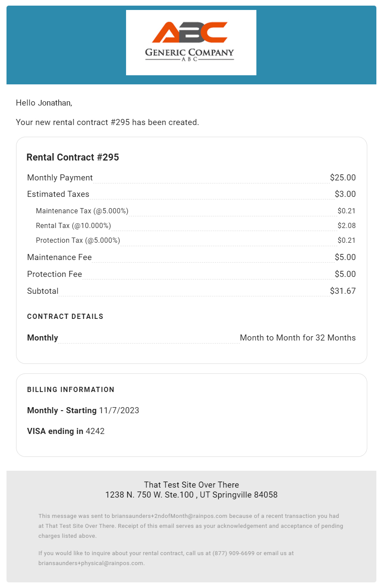This screenshot has width=382, height=588.
Task: Click the Month to Month for 32 Months text
Action: tap(298, 337)
